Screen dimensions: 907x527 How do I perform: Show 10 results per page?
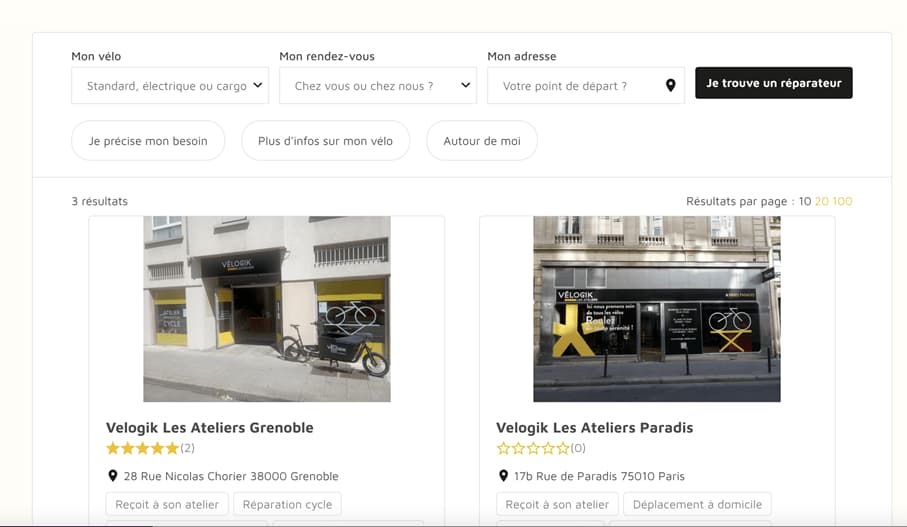point(805,201)
